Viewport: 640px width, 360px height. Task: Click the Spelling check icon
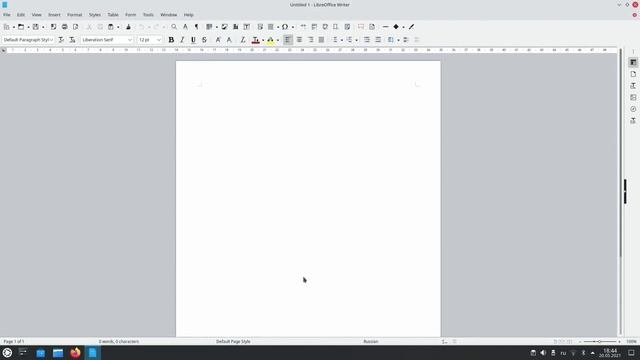[185, 27]
